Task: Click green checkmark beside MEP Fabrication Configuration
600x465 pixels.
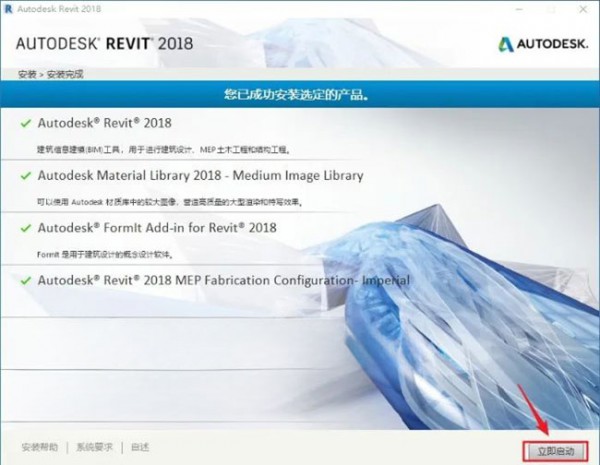Action: pos(26,281)
